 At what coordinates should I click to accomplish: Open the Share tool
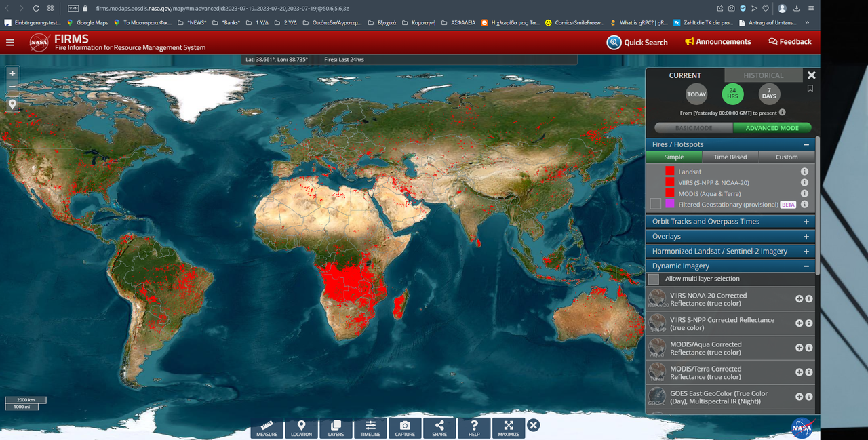coord(439,428)
